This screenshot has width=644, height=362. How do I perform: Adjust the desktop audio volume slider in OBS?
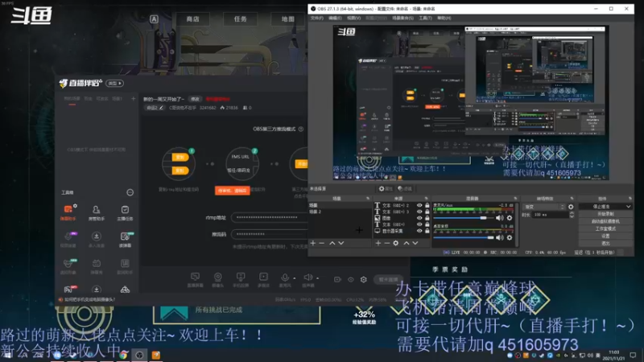(464, 237)
